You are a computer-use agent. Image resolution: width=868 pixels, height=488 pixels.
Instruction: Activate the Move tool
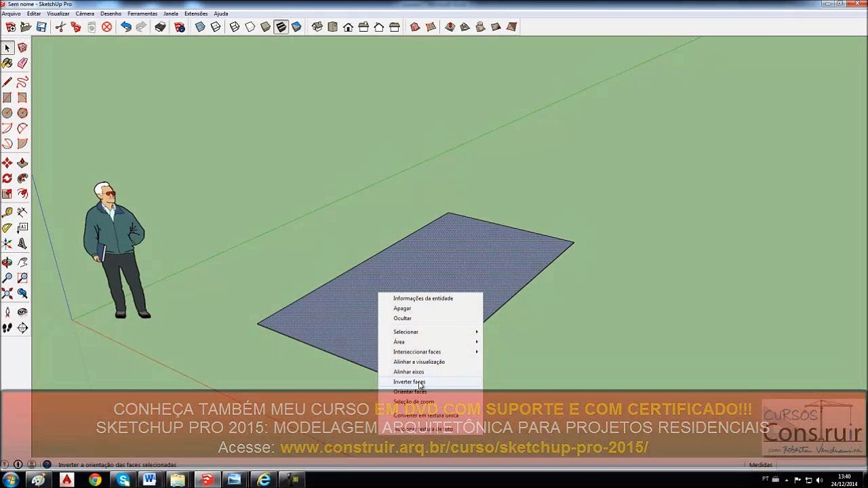7,163
